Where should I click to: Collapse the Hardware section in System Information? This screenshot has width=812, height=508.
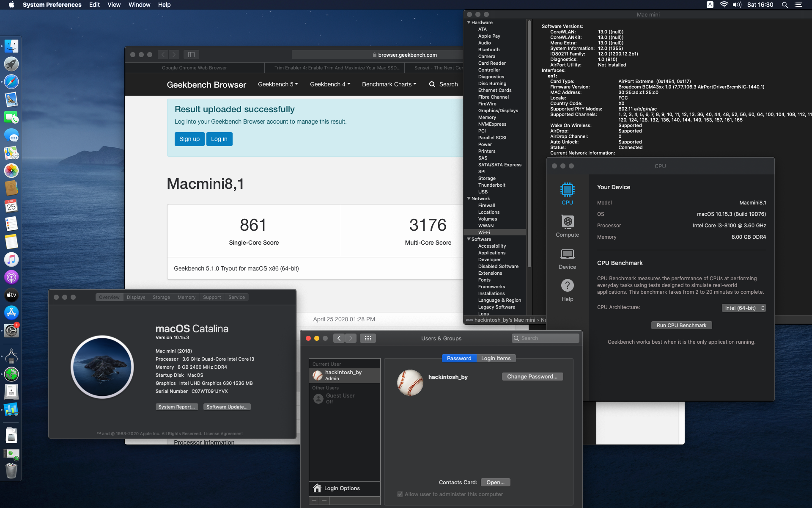(469, 22)
